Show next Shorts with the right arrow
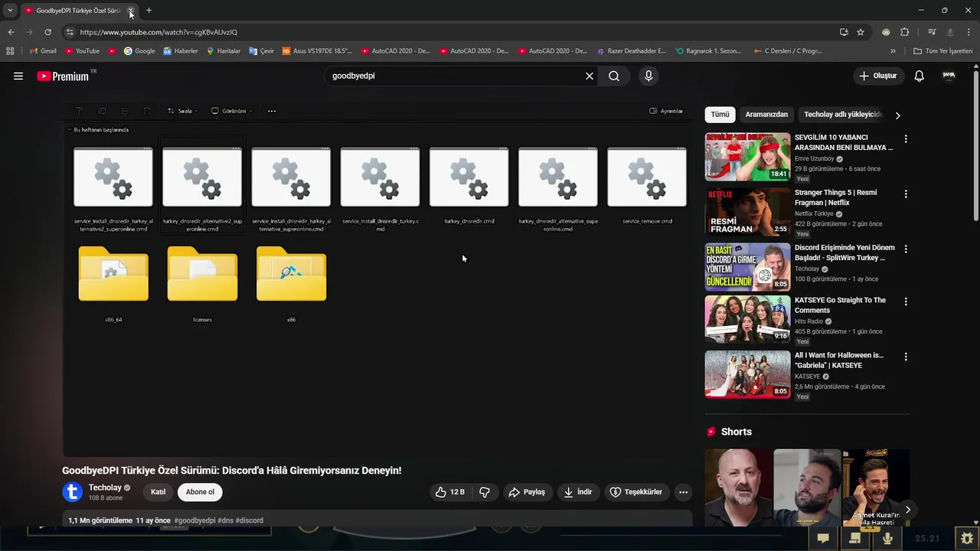Screen dimensions: 980x551 click(907, 510)
